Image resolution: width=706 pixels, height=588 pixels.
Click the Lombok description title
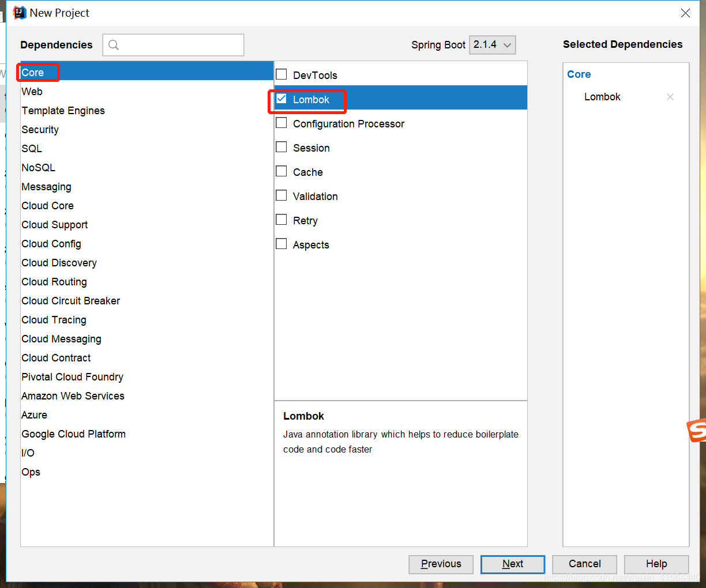[x=303, y=416]
